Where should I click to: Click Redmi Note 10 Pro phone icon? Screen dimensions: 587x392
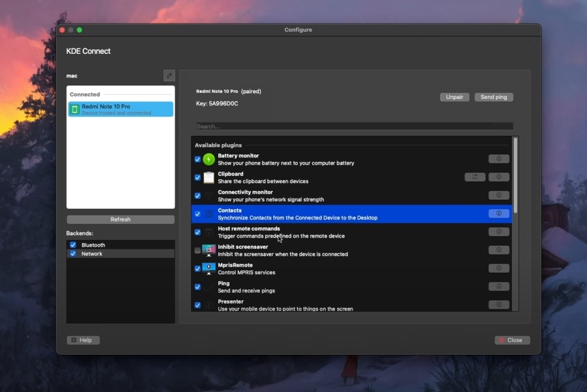[75, 109]
